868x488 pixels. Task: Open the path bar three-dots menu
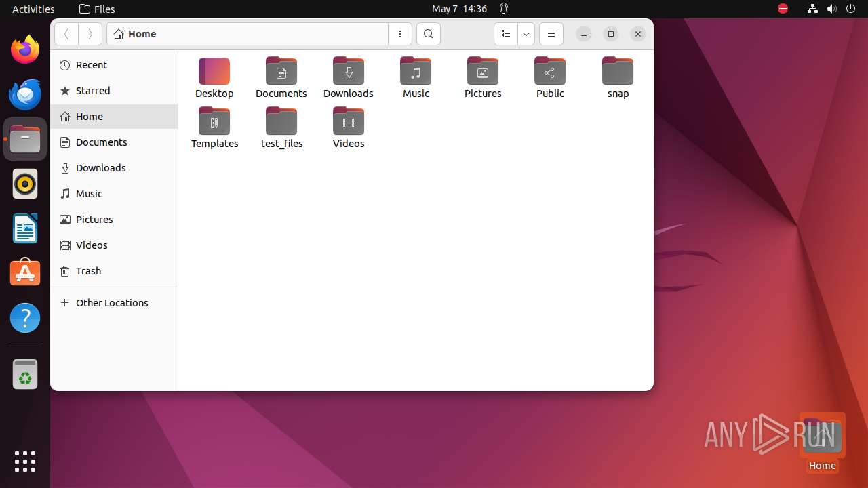[x=400, y=34]
